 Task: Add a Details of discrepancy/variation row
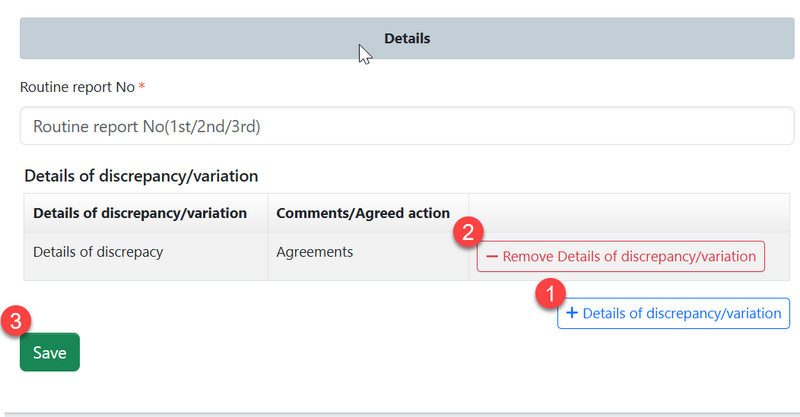pyautogui.click(x=673, y=313)
